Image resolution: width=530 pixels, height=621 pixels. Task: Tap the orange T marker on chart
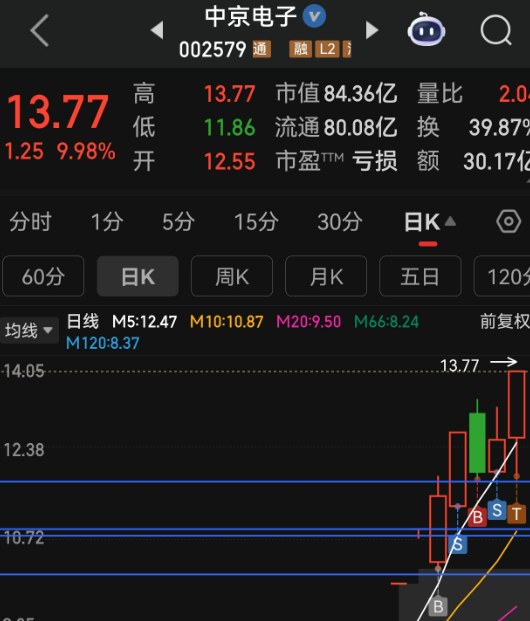tap(516, 514)
